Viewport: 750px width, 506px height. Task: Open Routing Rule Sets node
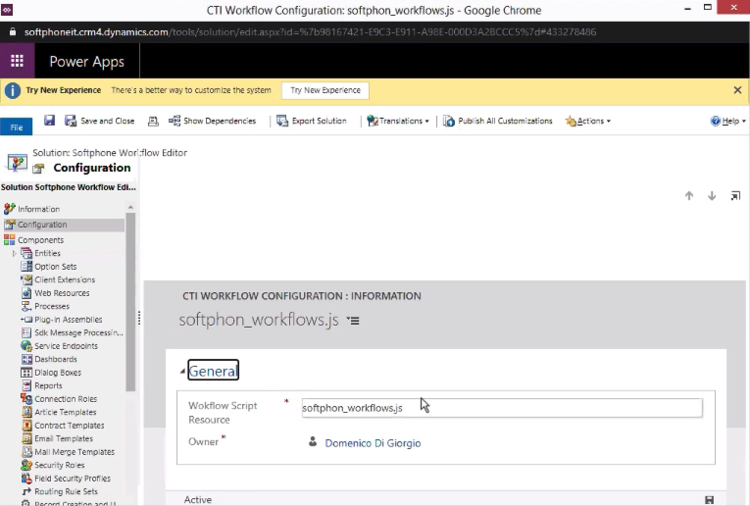[66, 492]
